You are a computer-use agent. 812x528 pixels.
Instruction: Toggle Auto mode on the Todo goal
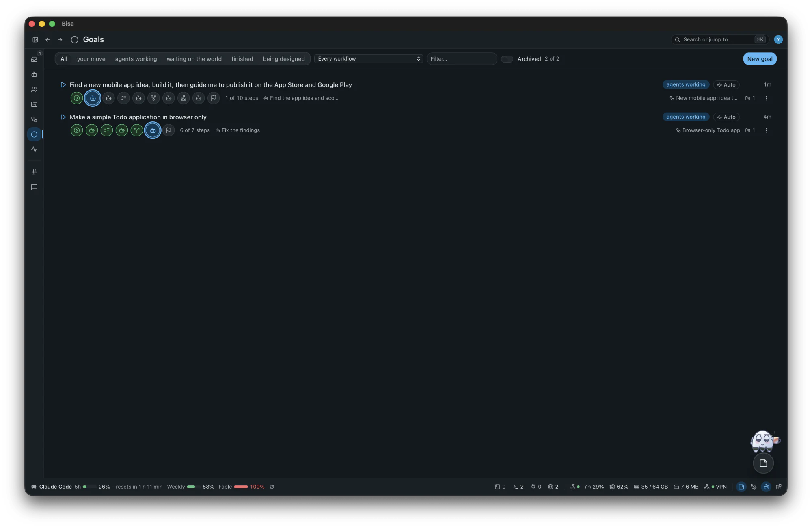coord(726,117)
